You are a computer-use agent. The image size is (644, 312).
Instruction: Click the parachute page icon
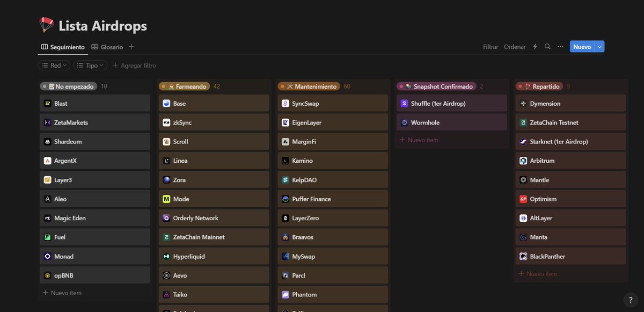[x=47, y=25]
